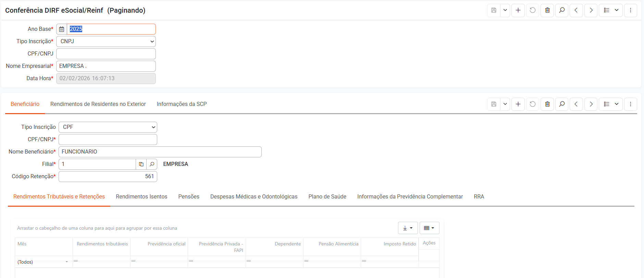Select the Plano de Saúde tab
The image size is (644, 278).
coord(327,197)
